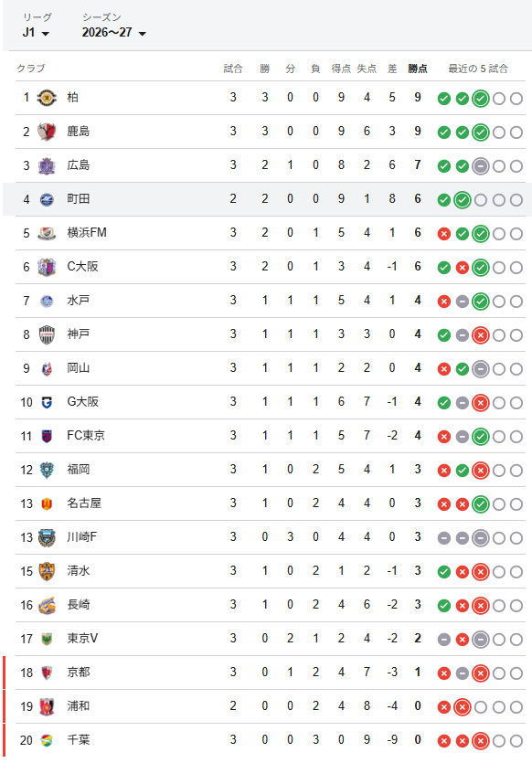Click the 名古屋 team name
This screenshot has width=532, height=763.
pos(84,503)
